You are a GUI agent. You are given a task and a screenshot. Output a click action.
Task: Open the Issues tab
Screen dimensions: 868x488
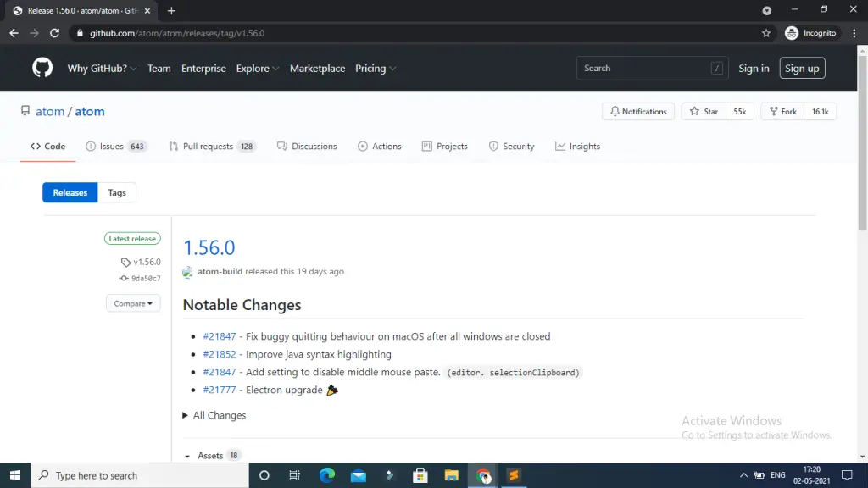point(115,146)
